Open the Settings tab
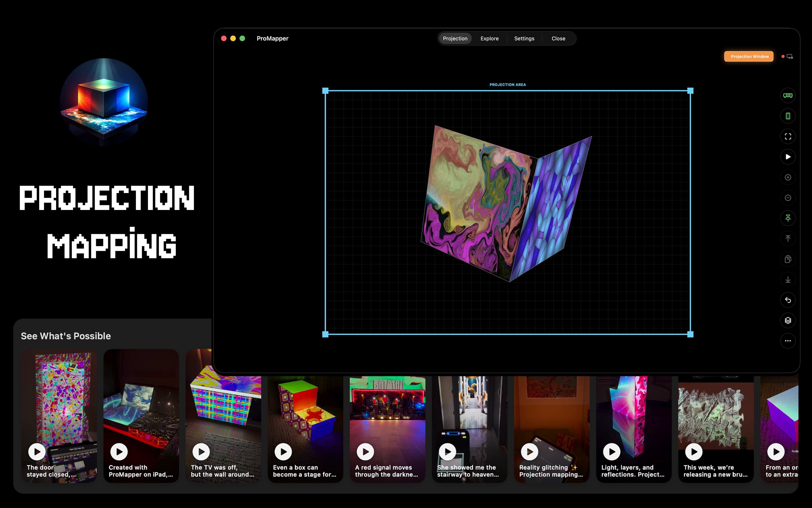 click(524, 38)
